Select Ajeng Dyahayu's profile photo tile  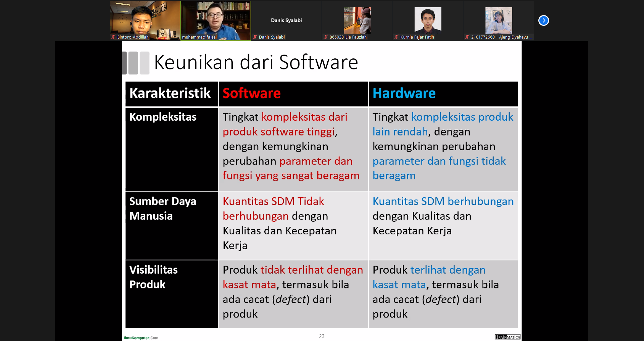pyautogui.click(x=498, y=20)
